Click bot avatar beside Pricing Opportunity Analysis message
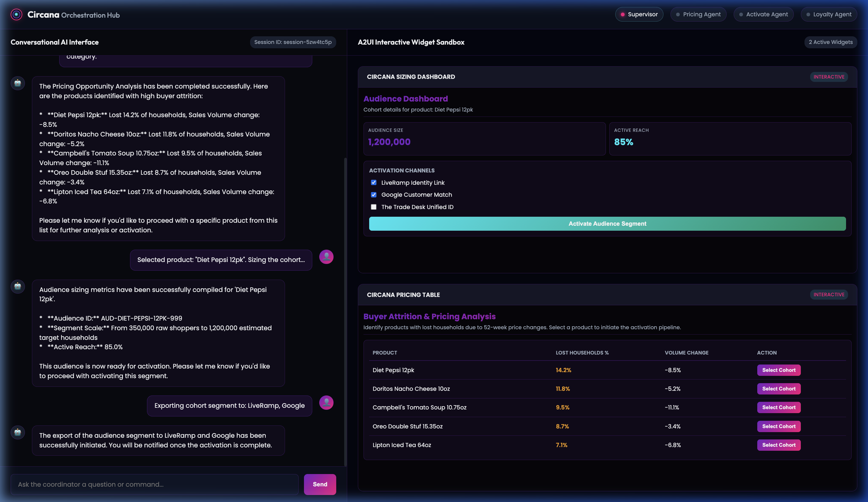The width and height of the screenshot is (868, 502). coord(18,83)
